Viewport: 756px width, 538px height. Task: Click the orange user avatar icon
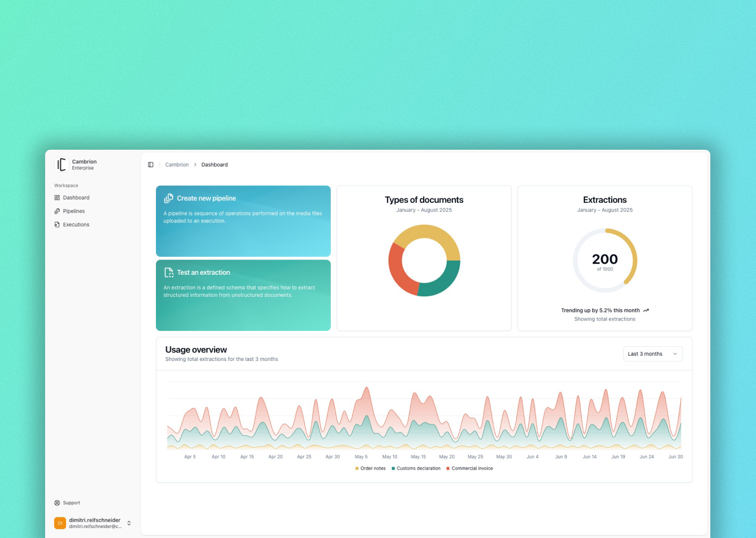(x=60, y=523)
